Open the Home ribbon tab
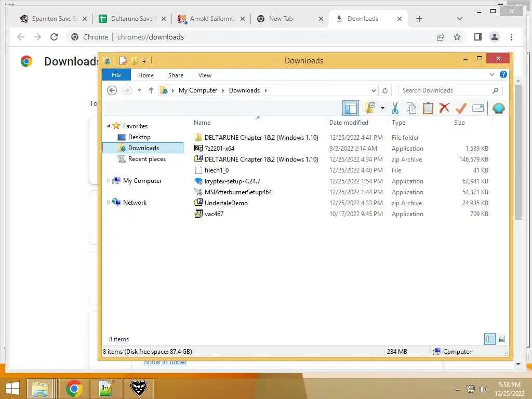The width and height of the screenshot is (532, 399). tap(146, 75)
